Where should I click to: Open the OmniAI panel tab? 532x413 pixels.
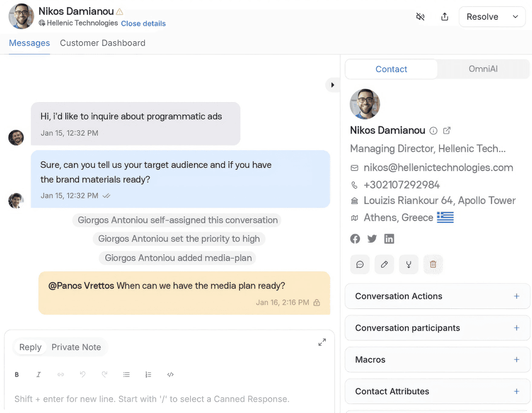(x=483, y=69)
